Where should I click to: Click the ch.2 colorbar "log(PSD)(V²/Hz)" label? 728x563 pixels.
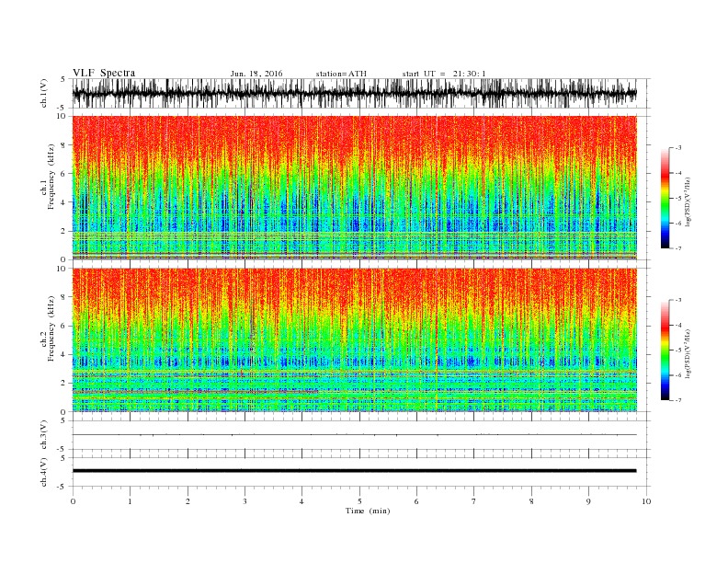[x=688, y=354]
